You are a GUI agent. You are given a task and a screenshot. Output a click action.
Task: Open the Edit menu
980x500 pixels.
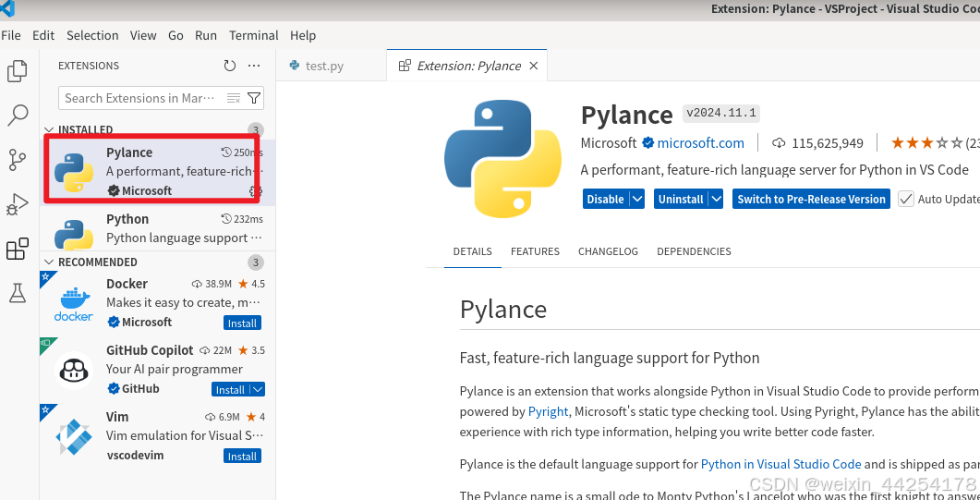43,35
